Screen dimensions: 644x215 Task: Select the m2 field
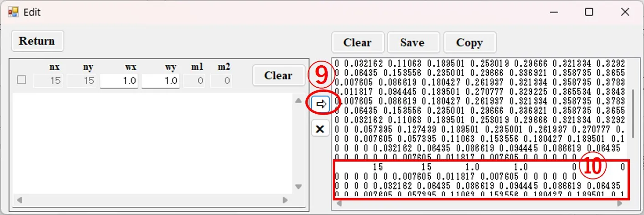pos(221,81)
